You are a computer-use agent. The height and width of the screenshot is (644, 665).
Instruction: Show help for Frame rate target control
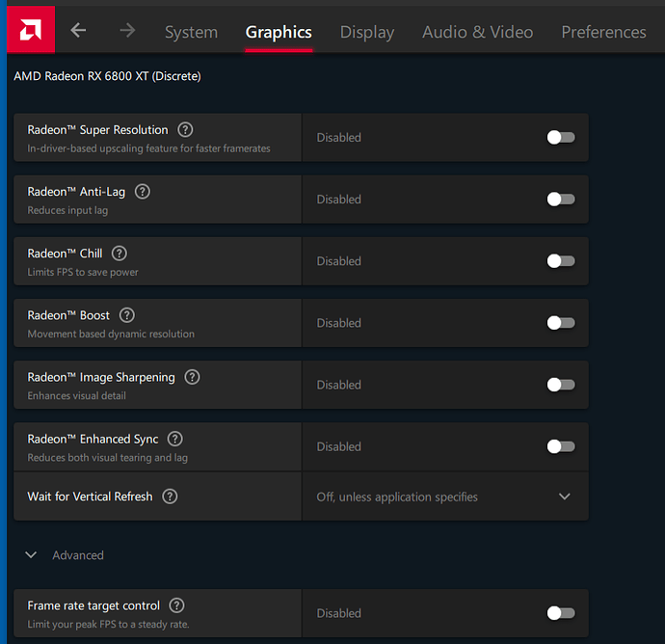coord(176,605)
